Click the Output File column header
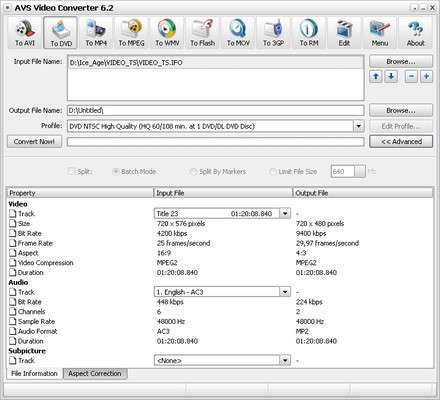 click(363, 193)
